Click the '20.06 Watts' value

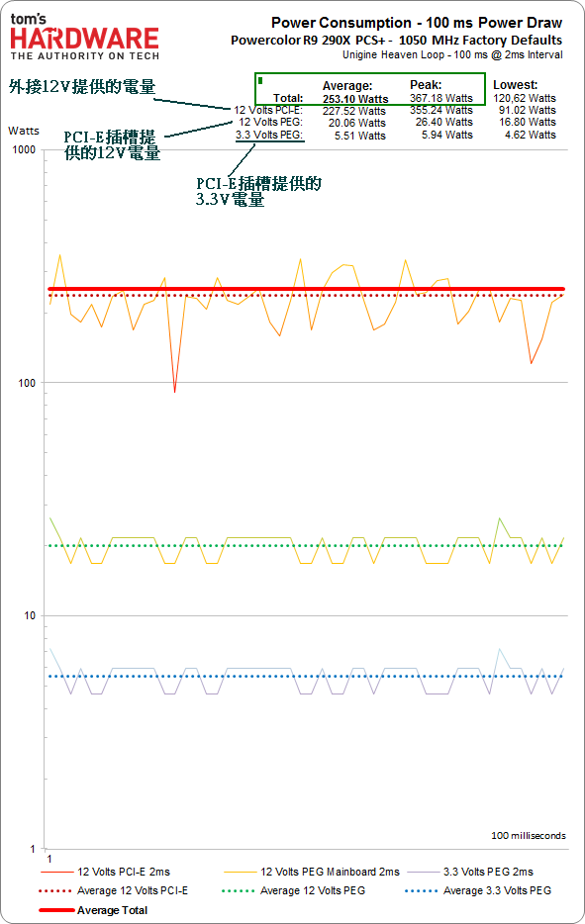(356, 123)
